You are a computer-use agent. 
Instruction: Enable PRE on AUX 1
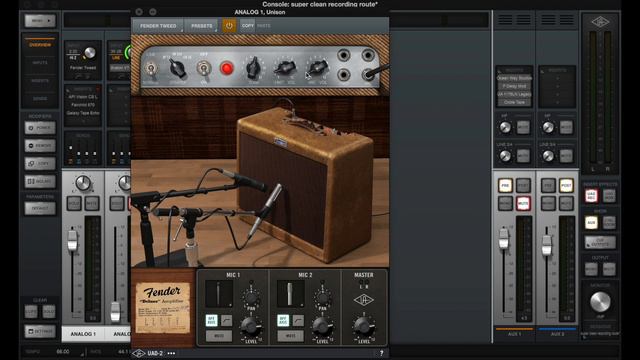tap(505, 185)
